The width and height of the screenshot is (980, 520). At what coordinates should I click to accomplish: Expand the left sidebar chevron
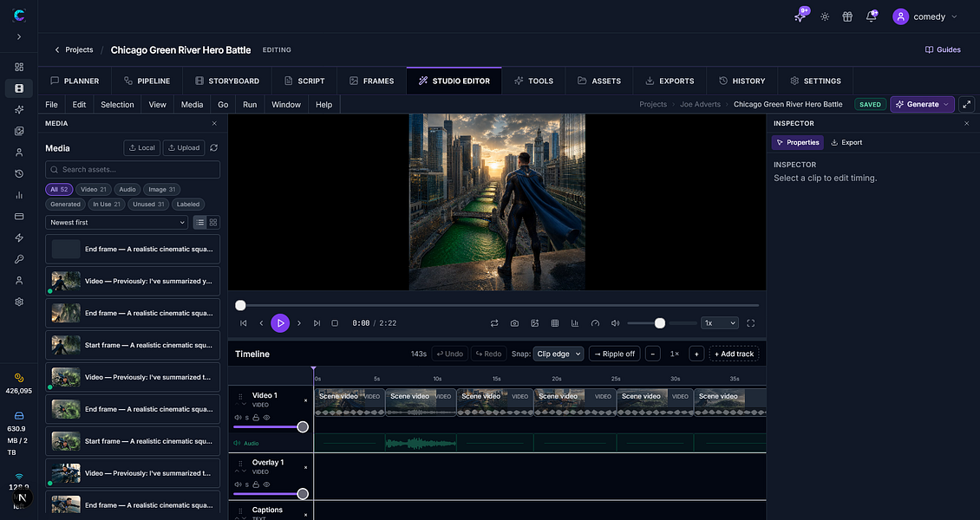point(19,36)
